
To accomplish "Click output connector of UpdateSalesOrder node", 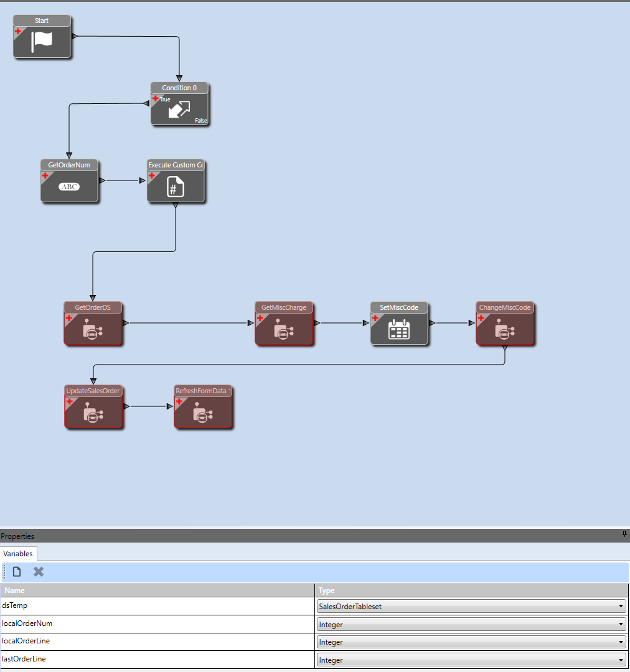I will coord(126,406).
